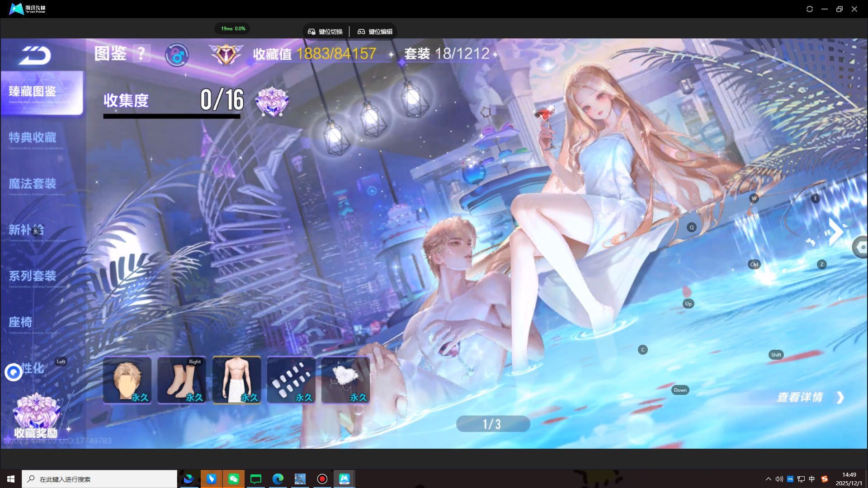Select the 新补给 sidebar entry
Image resolution: width=868 pixels, height=488 pixels.
[28, 230]
